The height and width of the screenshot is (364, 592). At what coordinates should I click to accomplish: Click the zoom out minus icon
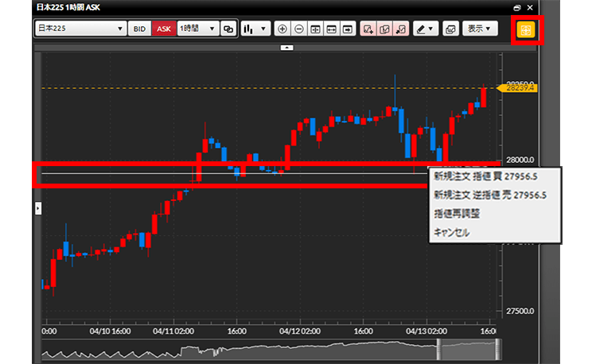pos(299,29)
